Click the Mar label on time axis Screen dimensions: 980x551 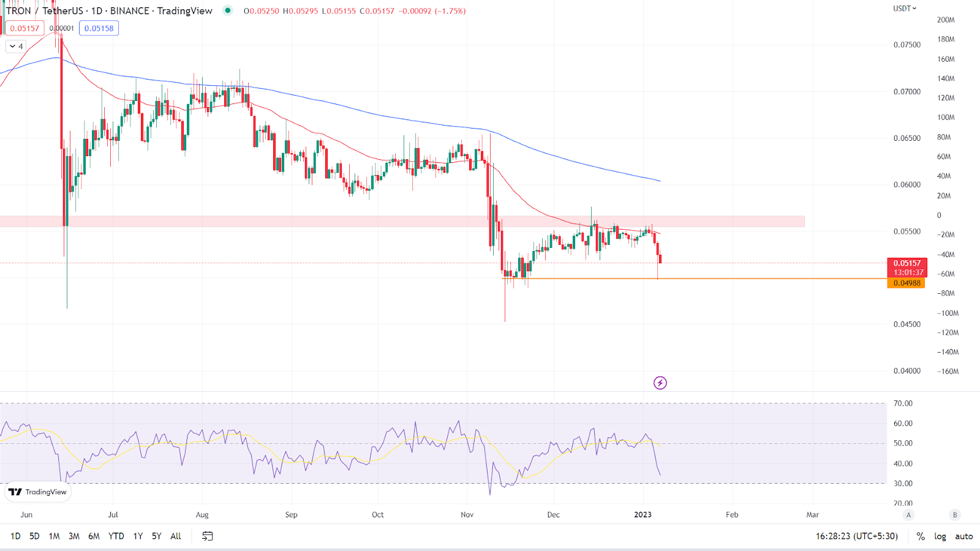coord(813,515)
